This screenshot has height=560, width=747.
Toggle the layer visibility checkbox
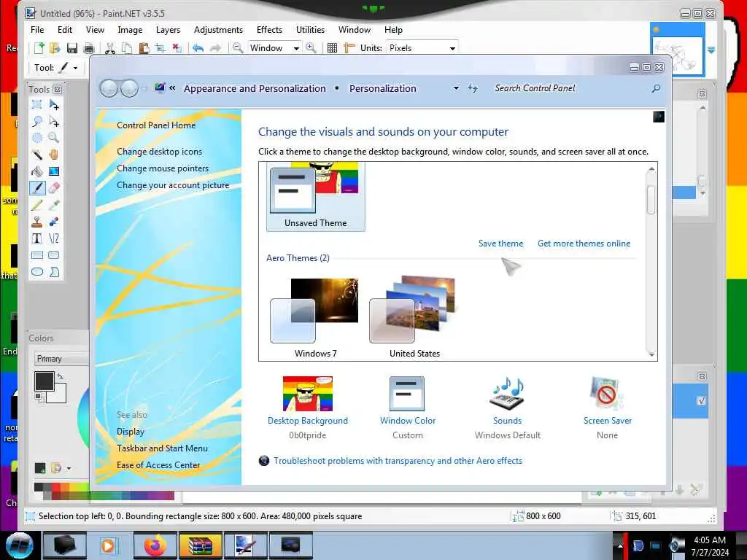point(701,401)
